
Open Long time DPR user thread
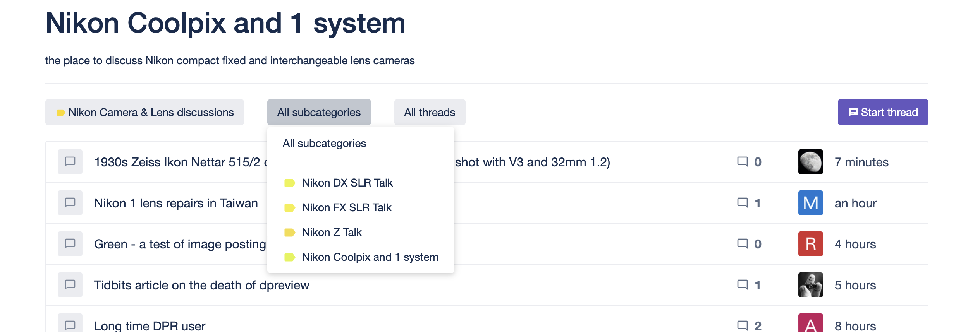[x=150, y=326]
